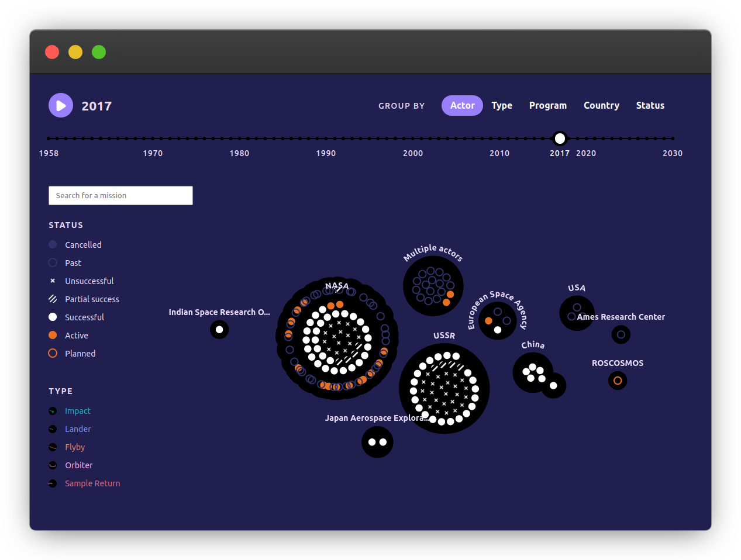Viewport: 741px width, 560px height.
Task: Select the USSR mission bubble
Action: (444, 389)
